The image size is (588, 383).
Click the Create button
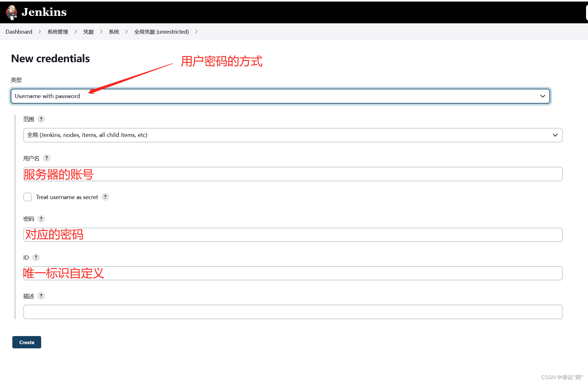27,342
